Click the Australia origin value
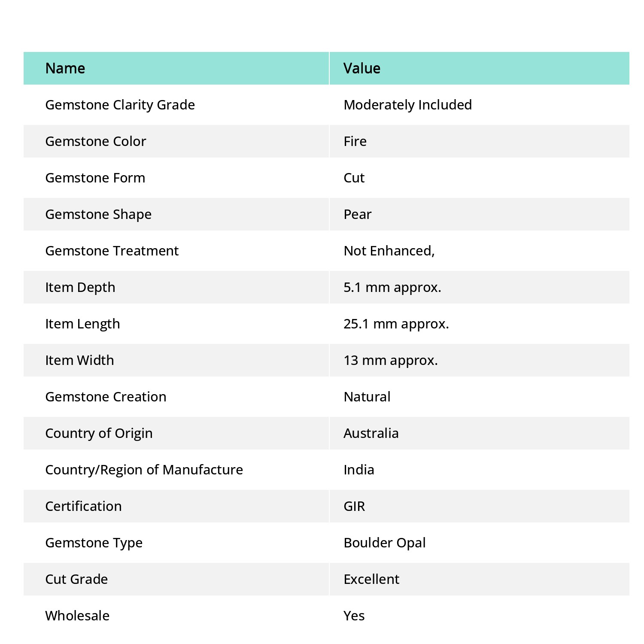The image size is (644, 644). pyautogui.click(x=371, y=433)
